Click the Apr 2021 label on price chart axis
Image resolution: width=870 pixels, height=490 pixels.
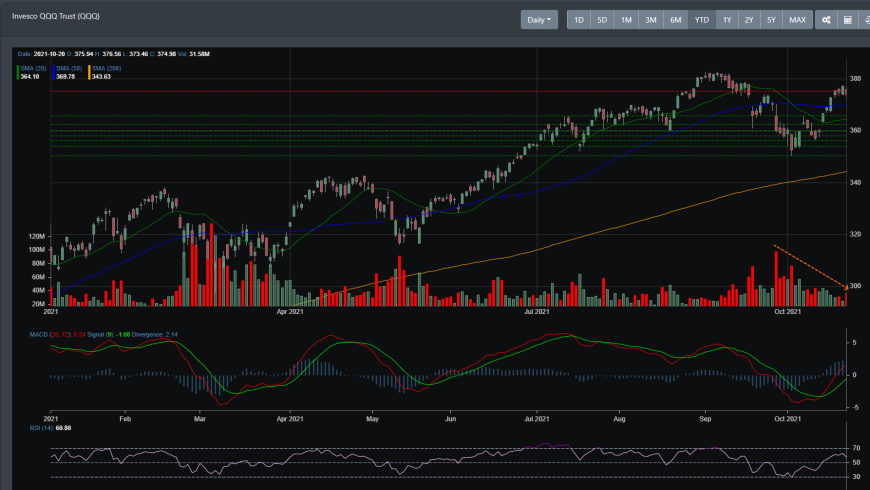pyautogui.click(x=290, y=312)
